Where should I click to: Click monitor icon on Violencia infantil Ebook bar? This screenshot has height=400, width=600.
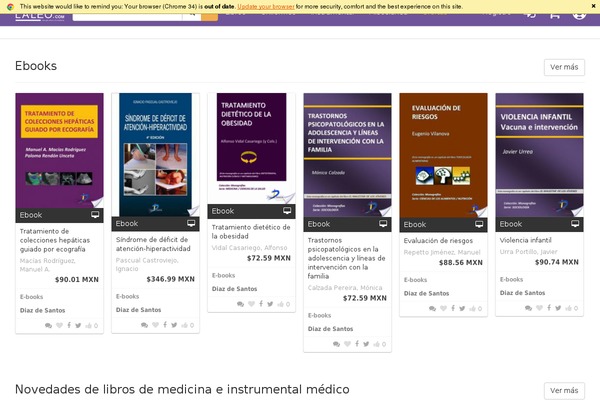point(575,224)
